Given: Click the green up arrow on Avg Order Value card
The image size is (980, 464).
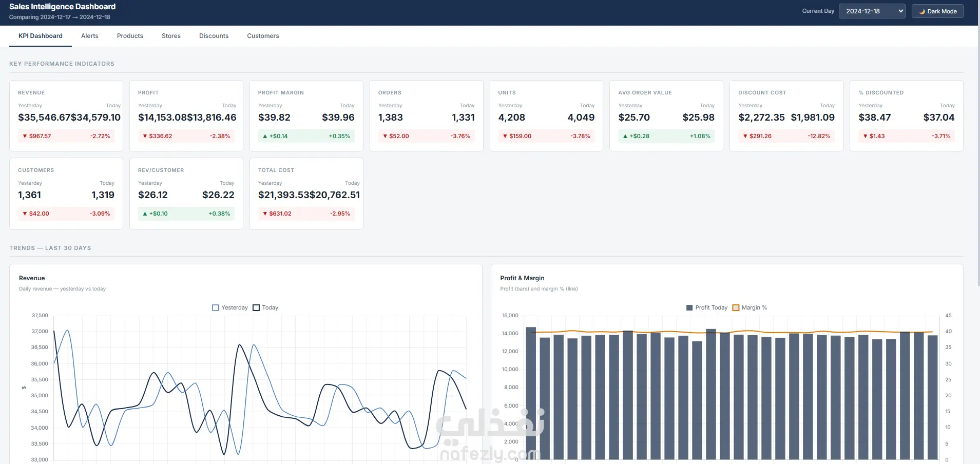Looking at the screenshot, I should coord(625,137).
